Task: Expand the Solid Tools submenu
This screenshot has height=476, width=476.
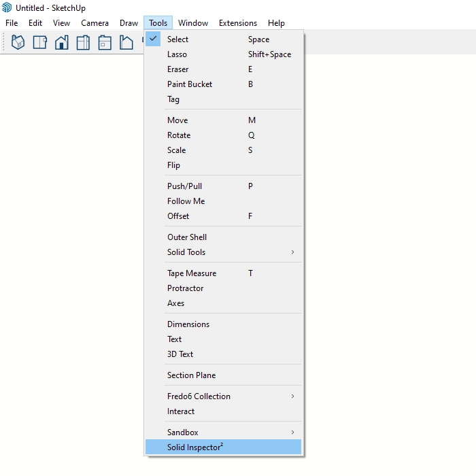Action: [224, 252]
